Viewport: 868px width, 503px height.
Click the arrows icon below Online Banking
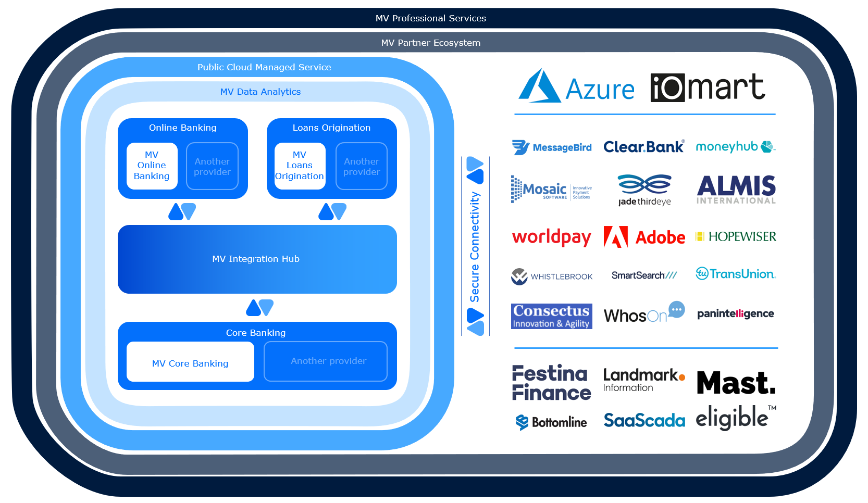click(x=182, y=211)
